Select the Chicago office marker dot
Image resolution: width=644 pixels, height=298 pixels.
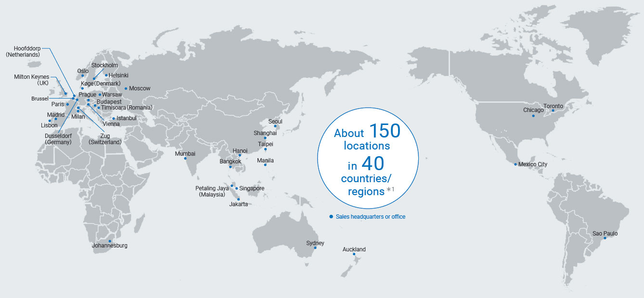point(533,115)
